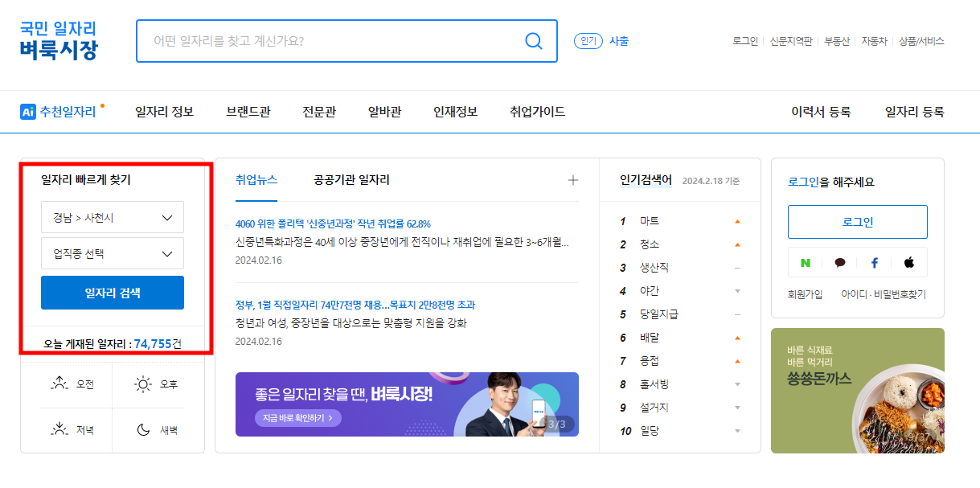Open the 업직종 선택 dropdown
The image size is (980, 488).
113,253
